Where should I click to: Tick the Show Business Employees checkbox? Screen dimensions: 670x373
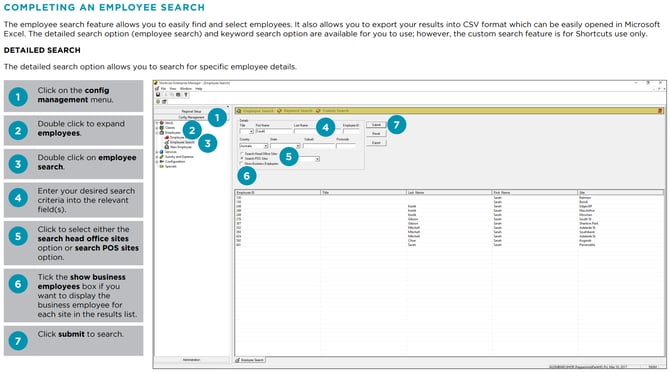coord(242,164)
